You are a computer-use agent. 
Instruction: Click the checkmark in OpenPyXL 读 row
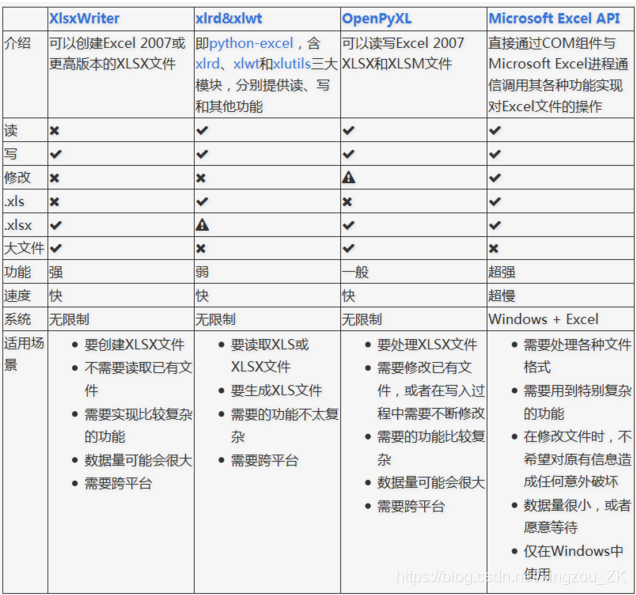click(x=348, y=131)
